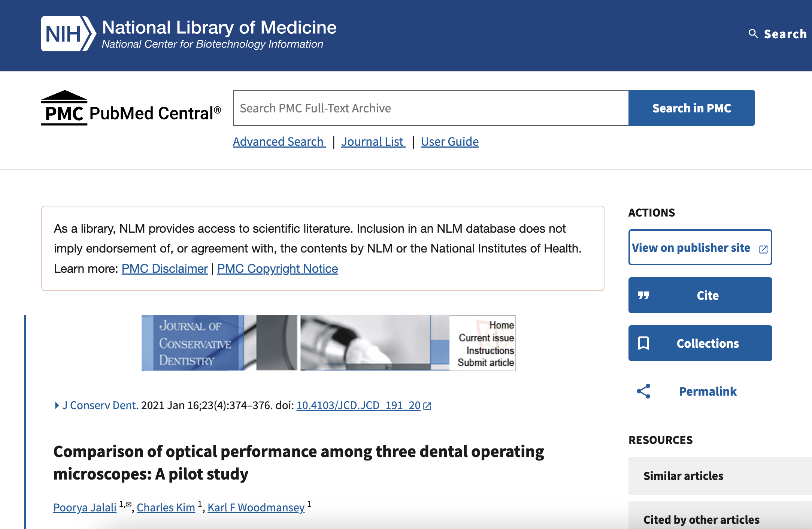Go to Journal List
The width and height of the screenshot is (812, 529).
[373, 142]
